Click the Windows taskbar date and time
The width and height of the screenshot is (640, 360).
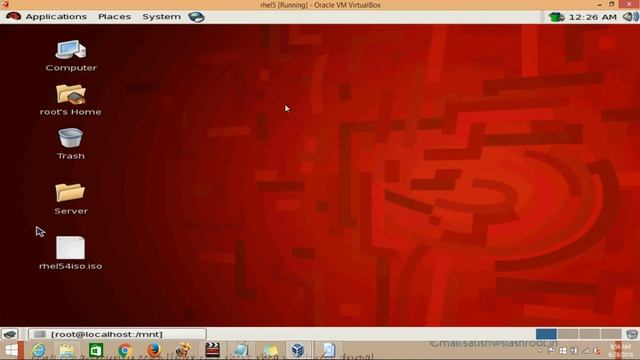click(x=620, y=351)
